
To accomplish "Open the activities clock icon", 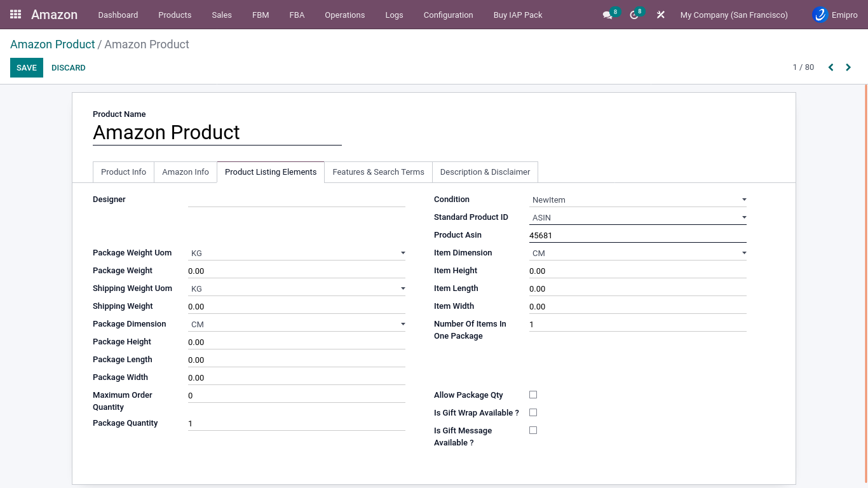I will coord(634,15).
